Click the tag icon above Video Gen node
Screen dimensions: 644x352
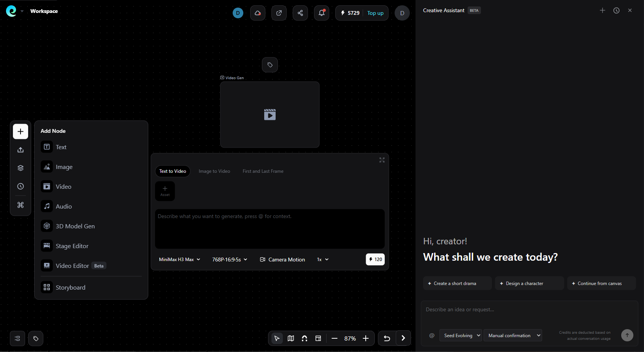coord(270,65)
